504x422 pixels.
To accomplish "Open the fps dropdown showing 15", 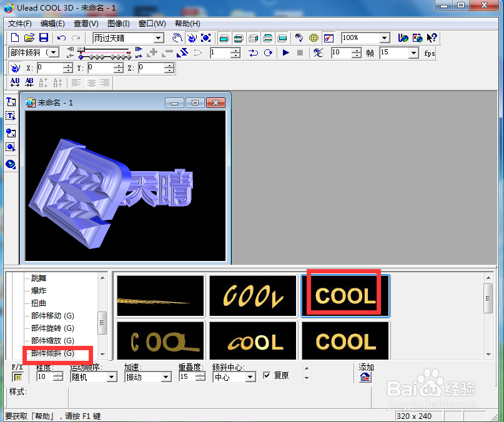I will (x=413, y=52).
